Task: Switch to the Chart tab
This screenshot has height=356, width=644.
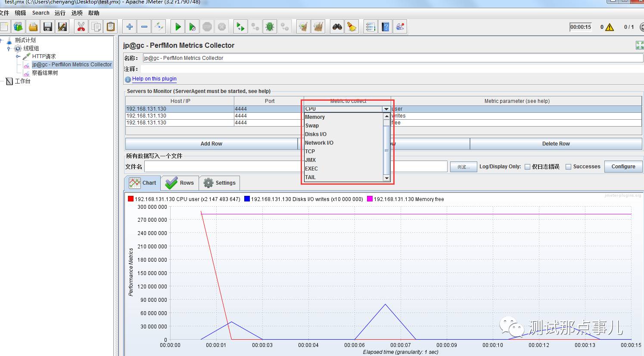Action: click(x=143, y=183)
